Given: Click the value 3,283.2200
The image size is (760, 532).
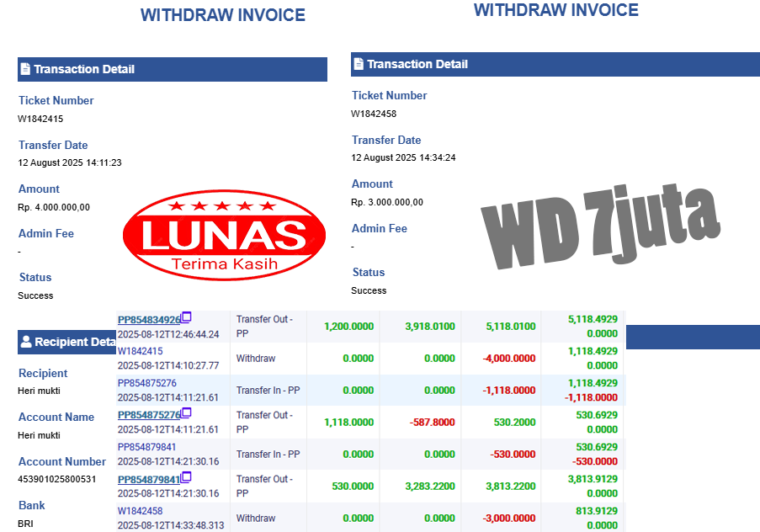Looking at the screenshot, I should [430, 487].
